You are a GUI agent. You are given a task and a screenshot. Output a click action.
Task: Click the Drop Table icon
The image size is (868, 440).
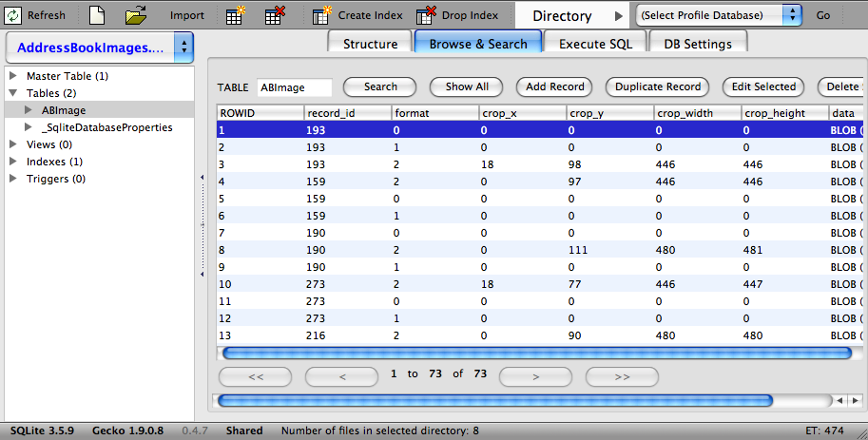(x=275, y=15)
